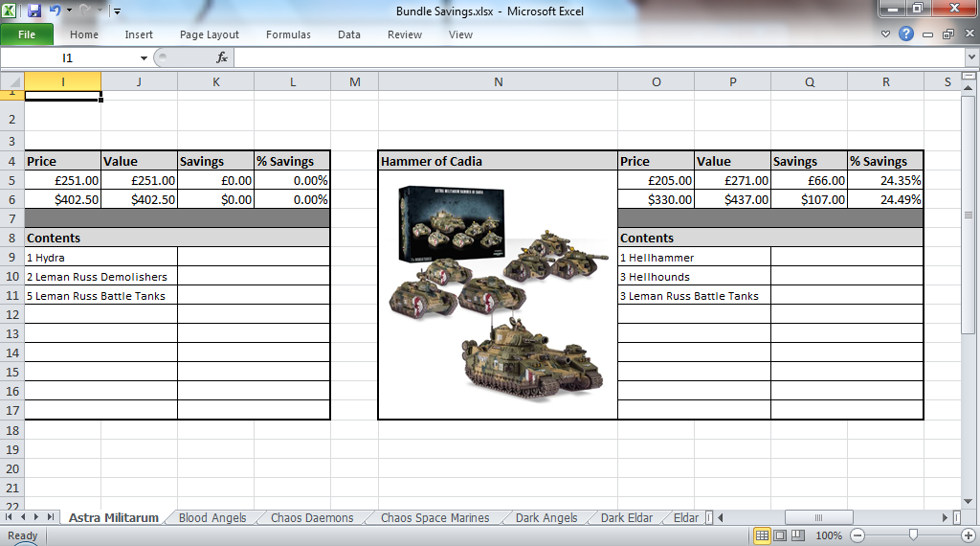Switch to the Home ribbon tab

84,34
